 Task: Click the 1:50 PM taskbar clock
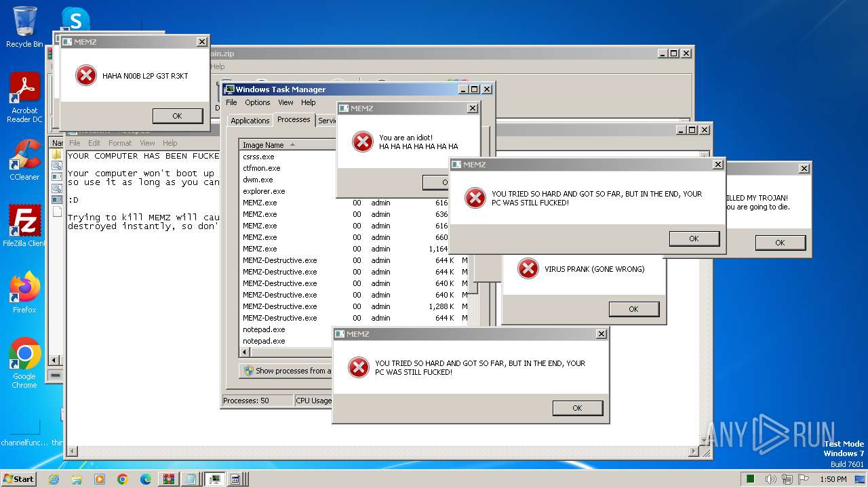click(x=833, y=479)
